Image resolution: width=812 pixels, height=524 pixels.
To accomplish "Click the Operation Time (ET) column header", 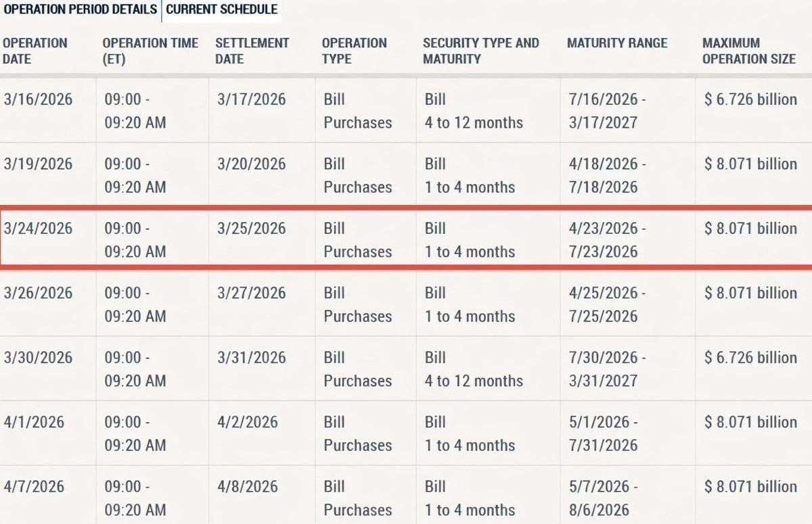I will click(150, 51).
